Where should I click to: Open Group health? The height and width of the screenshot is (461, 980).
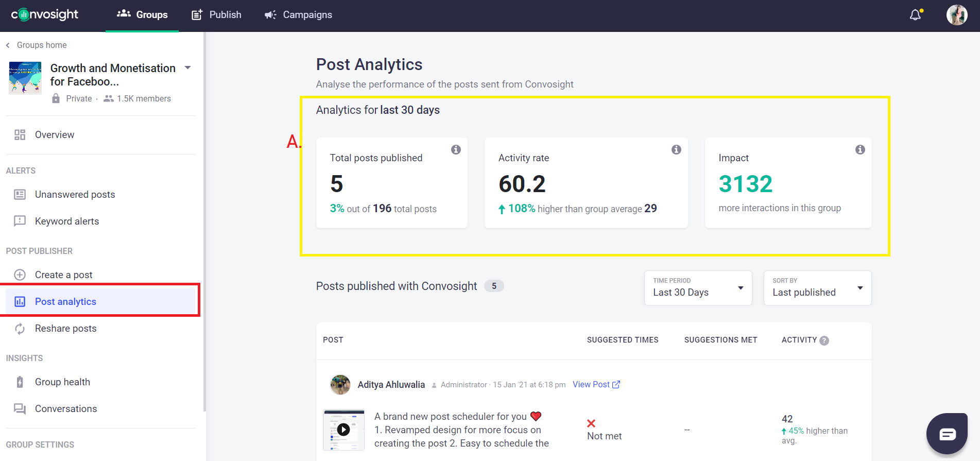click(x=100, y=382)
